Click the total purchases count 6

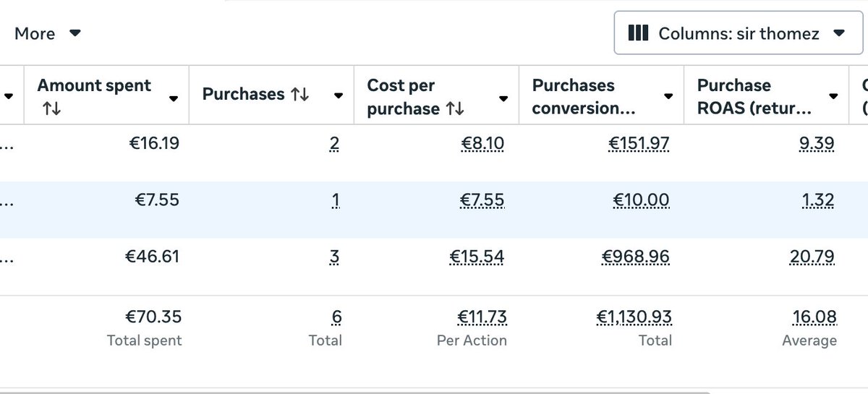click(x=336, y=317)
